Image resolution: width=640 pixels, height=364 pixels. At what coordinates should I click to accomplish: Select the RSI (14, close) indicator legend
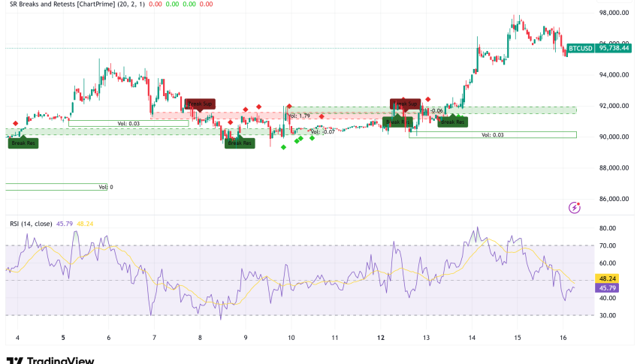click(41, 224)
